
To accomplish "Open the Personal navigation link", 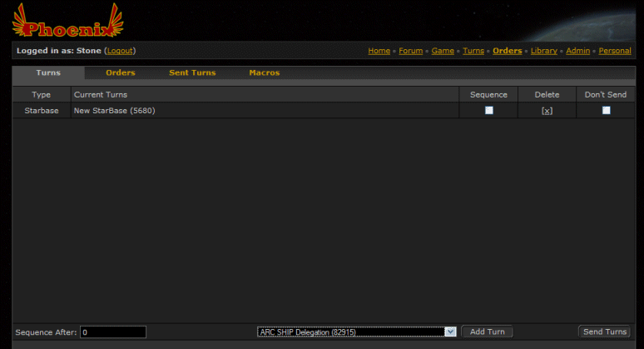I will tap(615, 51).
